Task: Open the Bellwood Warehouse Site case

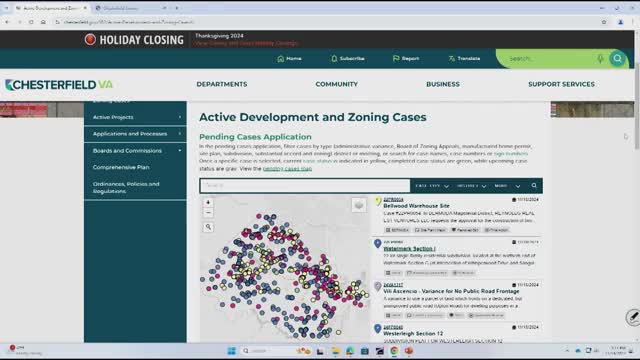Action: 416,206
